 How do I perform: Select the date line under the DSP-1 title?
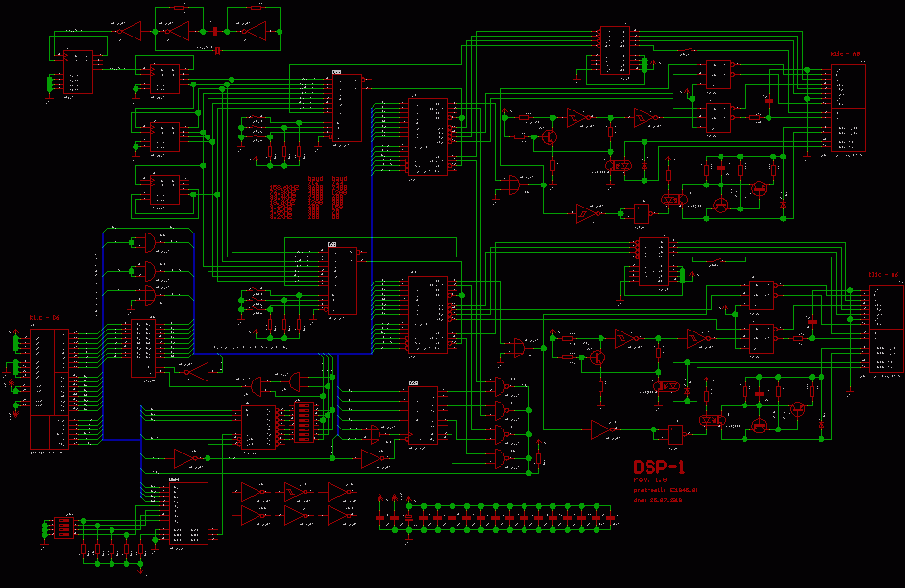point(657,500)
